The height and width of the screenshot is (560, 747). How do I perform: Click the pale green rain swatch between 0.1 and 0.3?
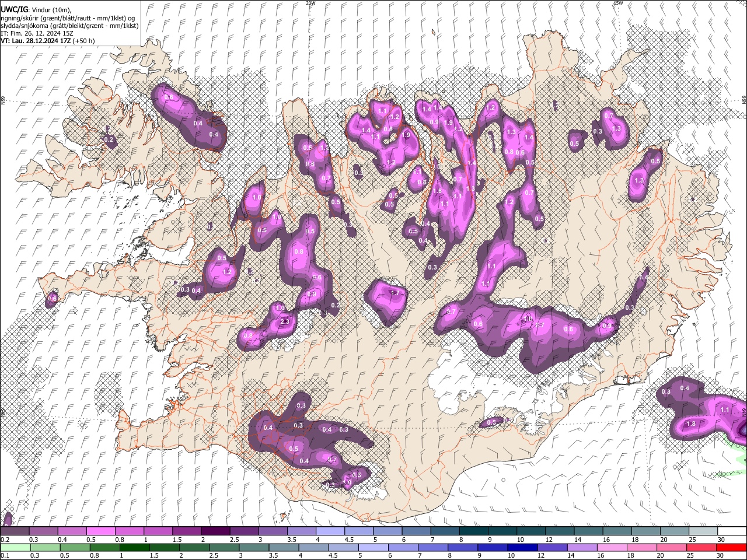[15, 547]
